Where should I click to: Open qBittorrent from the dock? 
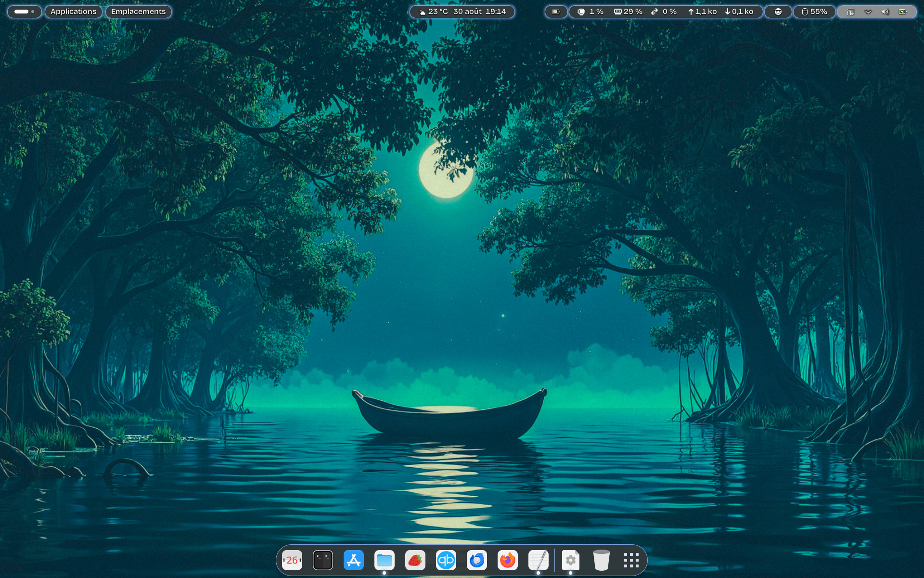click(x=446, y=560)
